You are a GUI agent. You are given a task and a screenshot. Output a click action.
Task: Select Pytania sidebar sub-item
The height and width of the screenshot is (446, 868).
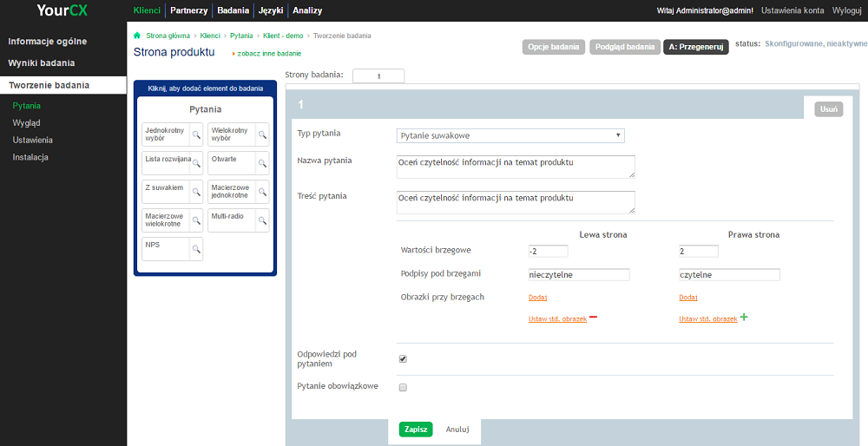click(x=27, y=106)
